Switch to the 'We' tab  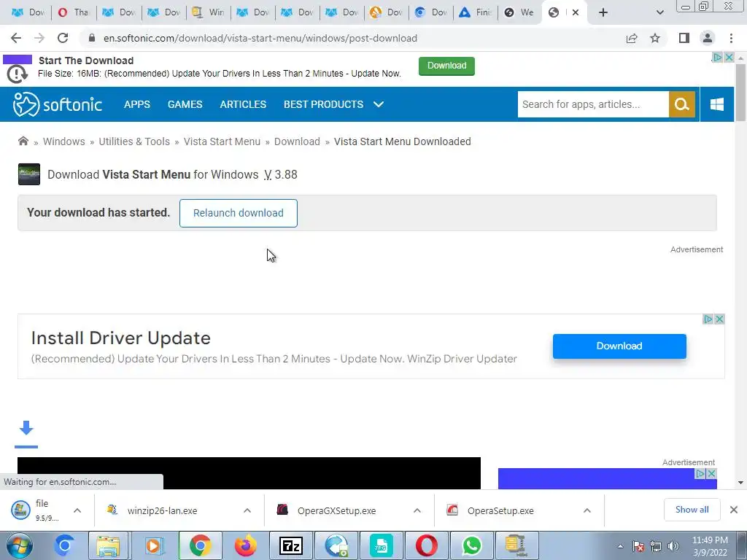pos(519,12)
